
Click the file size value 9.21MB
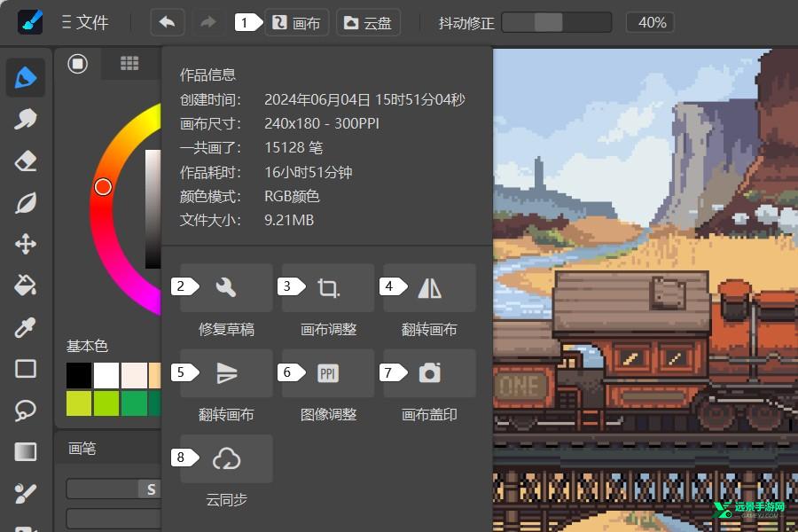click(x=289, y=221)
